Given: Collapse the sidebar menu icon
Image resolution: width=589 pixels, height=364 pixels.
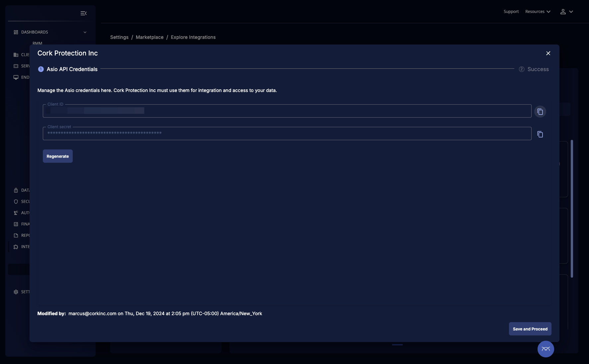Looking at the screenshot, I should coord(84,13).
